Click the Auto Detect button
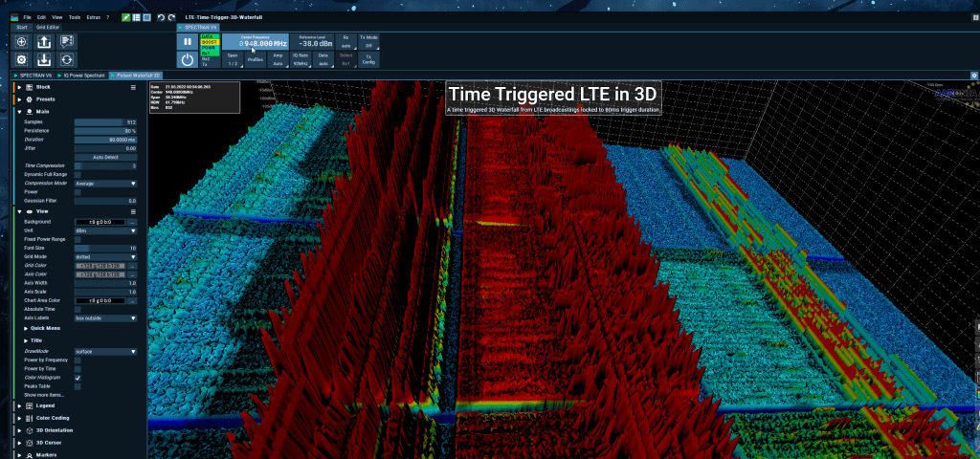Image resolution: width=980 pixels, height=459 pixels. [105, 157]
